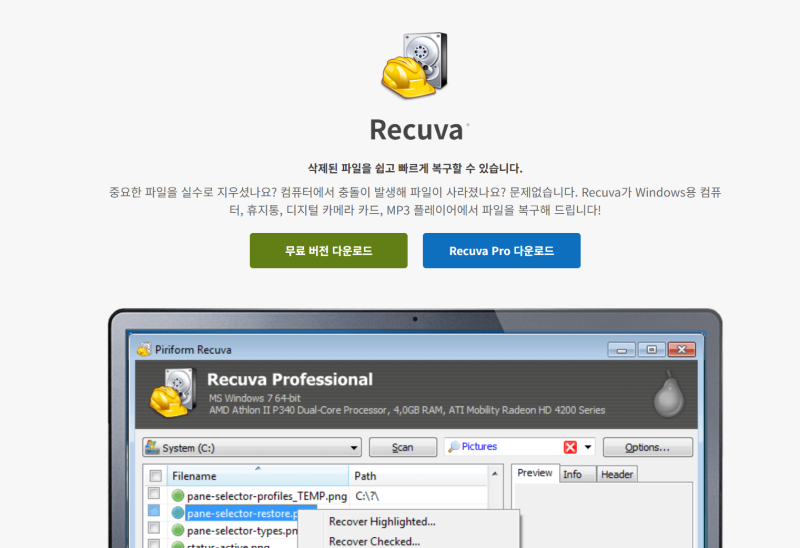
Task: Download the free version via green button
Action: 329,251
